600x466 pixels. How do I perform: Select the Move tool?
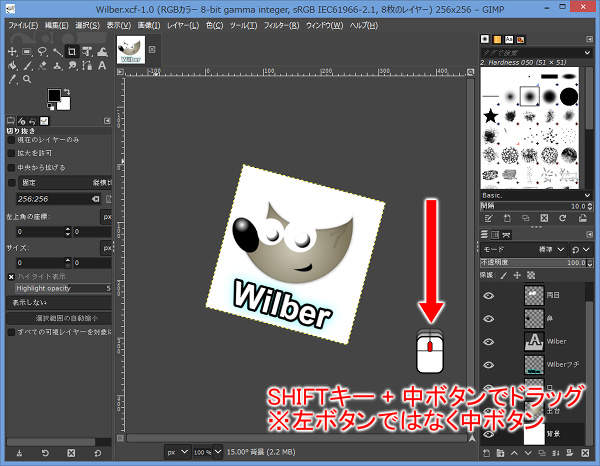click(11, 52)
